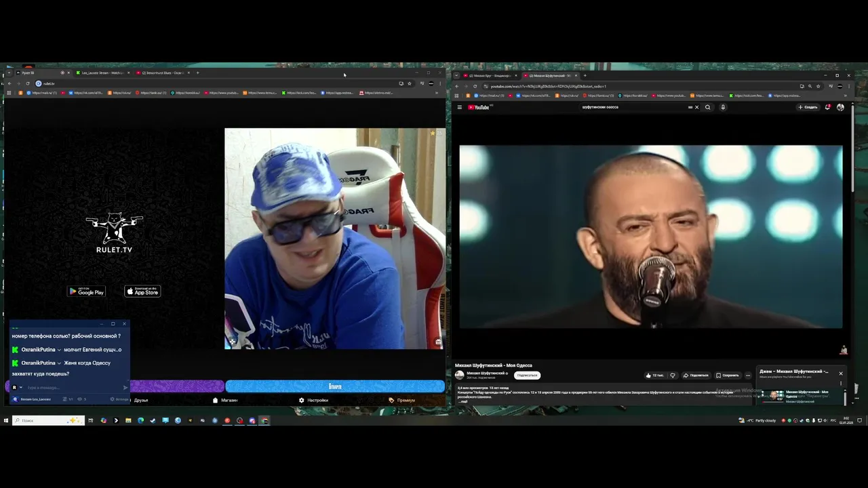This screenshot has height=488, width=868.
Task: Share video with Поделиться button
Action: pos(696,375)
